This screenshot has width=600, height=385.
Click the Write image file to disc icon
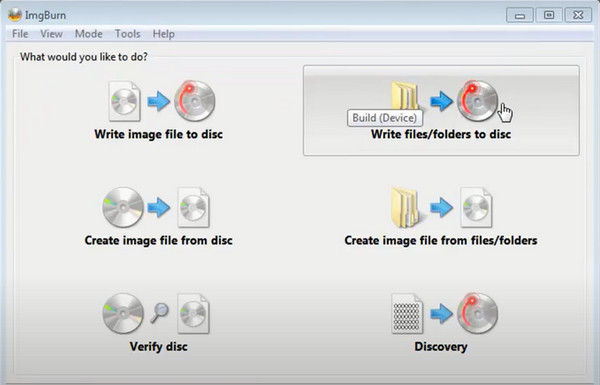(161, 101)
